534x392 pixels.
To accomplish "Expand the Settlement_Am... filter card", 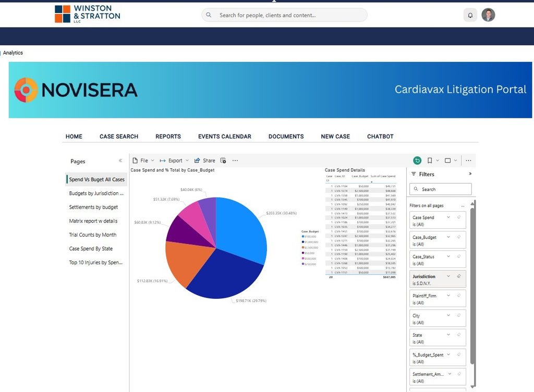I will pyautogui.click(x=450, y=374).
